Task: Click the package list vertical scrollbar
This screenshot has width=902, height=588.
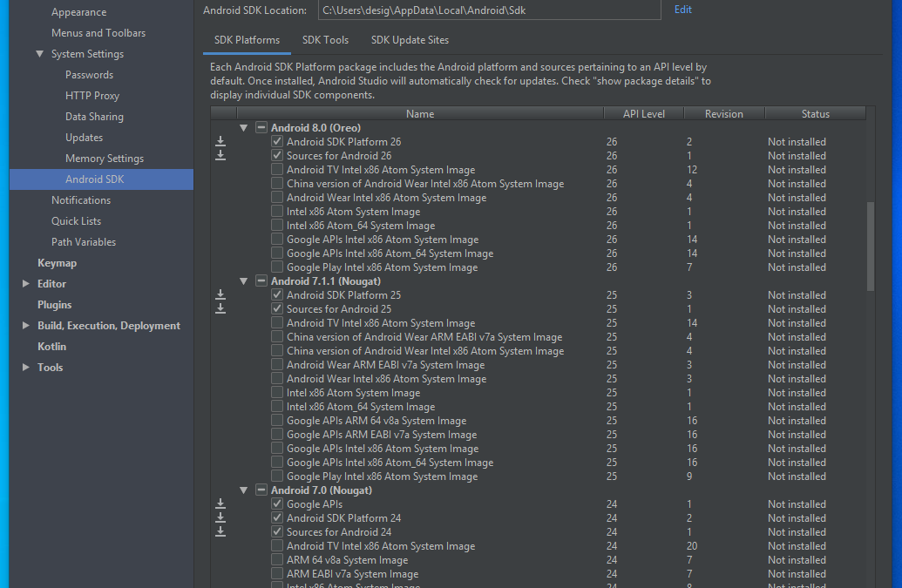Action: (871, 246)
